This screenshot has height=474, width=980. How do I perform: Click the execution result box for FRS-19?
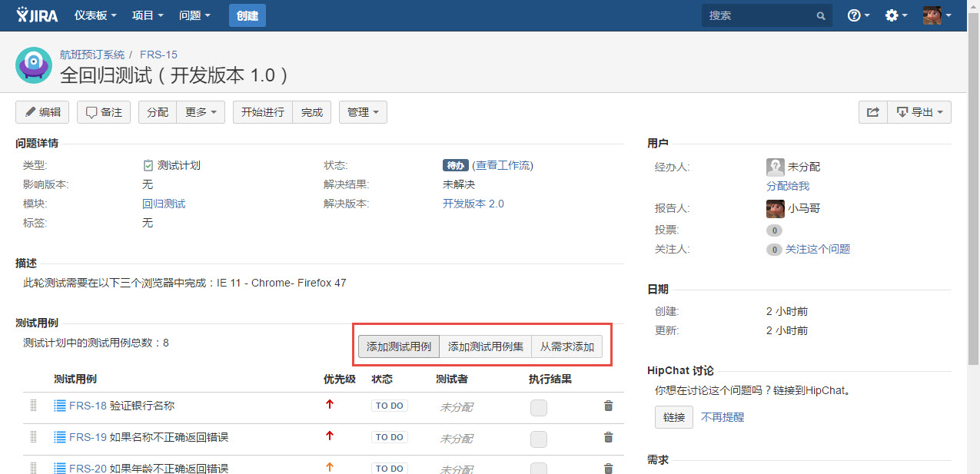tap(539, 439)
